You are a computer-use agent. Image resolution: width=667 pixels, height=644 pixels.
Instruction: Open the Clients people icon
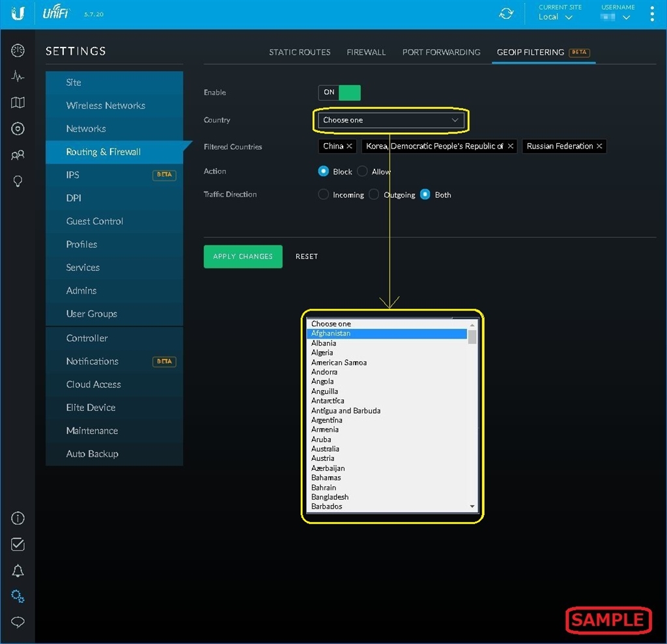(18, 155)
